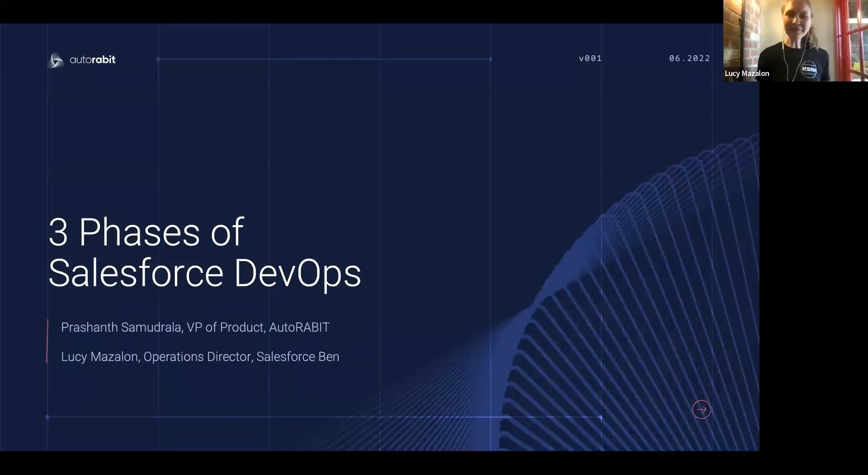Select the 'AutoRABIT' text in the subtitle
The width and height of the screenshot is (868, 475).
click(x=300, y=327)
